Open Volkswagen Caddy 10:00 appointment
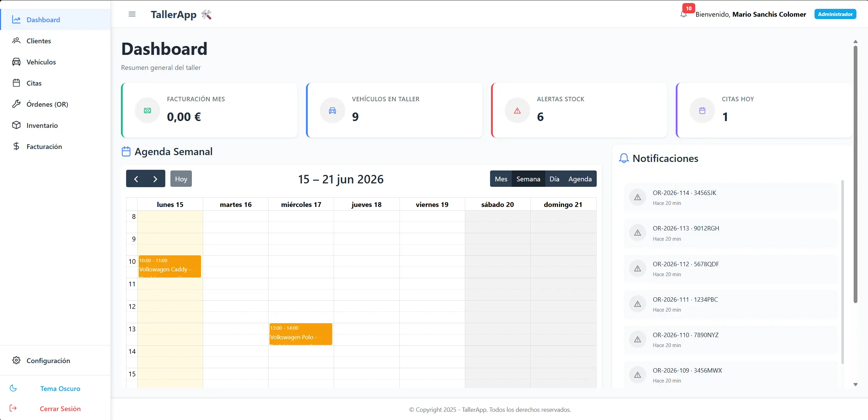 click(170, 266)
